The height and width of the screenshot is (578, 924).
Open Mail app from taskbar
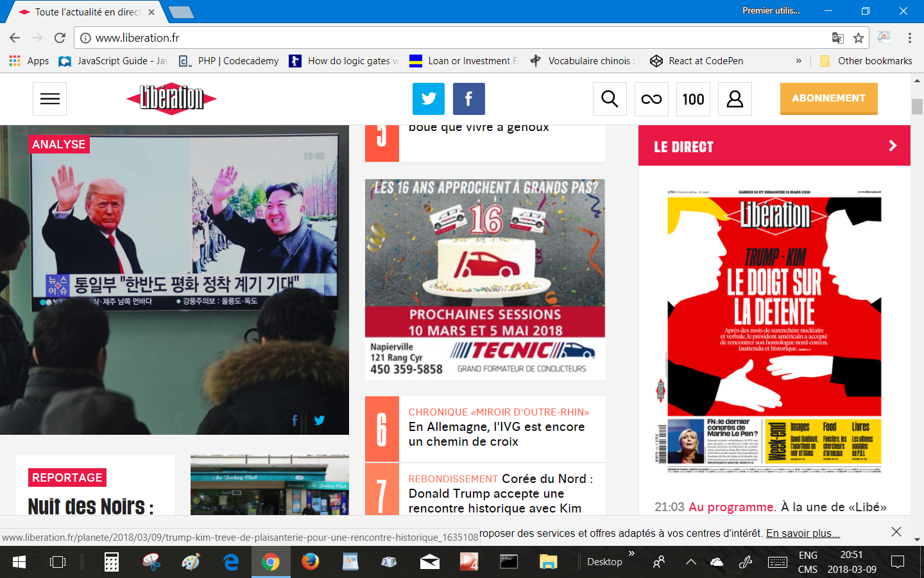[x=430, y=562]
